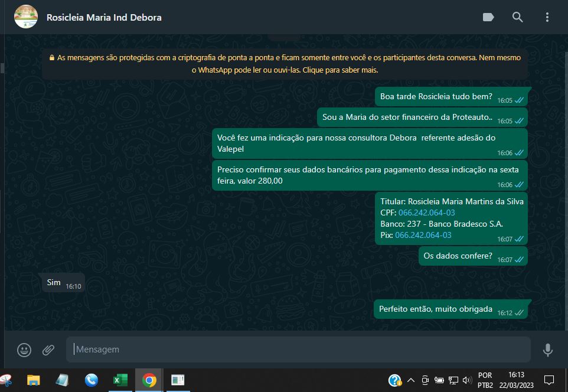Select the 'Sim' received message
The height and width of the screenshot is (392, 568).
coord(54,283)
